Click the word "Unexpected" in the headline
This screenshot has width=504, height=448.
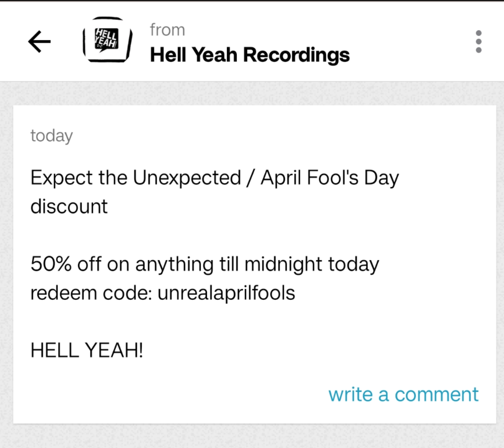pos(187,178)
